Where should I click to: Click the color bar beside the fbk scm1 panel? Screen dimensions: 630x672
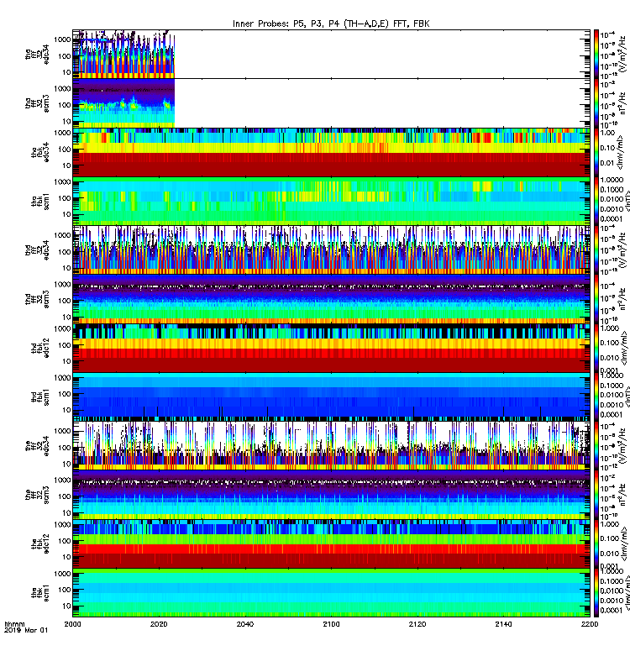(x=596, y=594)
